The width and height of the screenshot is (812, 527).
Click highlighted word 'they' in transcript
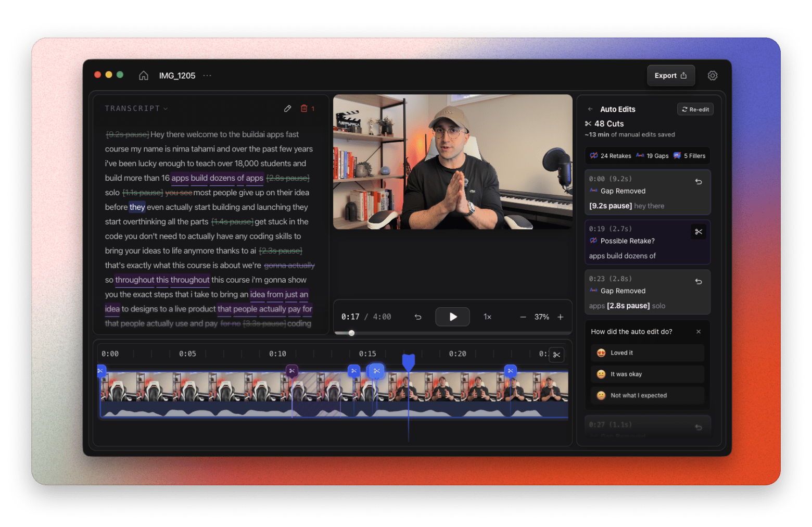[x=137, y=207]
